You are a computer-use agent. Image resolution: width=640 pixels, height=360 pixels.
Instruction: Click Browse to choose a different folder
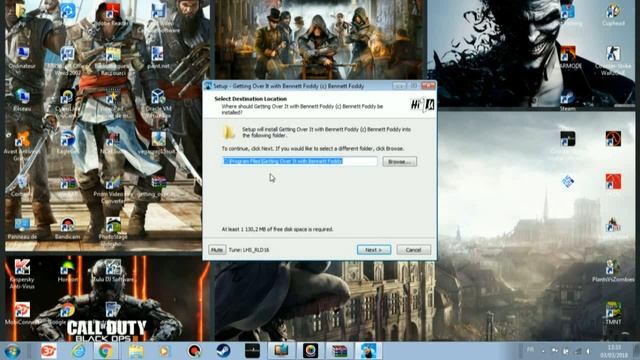pos(400,162)
